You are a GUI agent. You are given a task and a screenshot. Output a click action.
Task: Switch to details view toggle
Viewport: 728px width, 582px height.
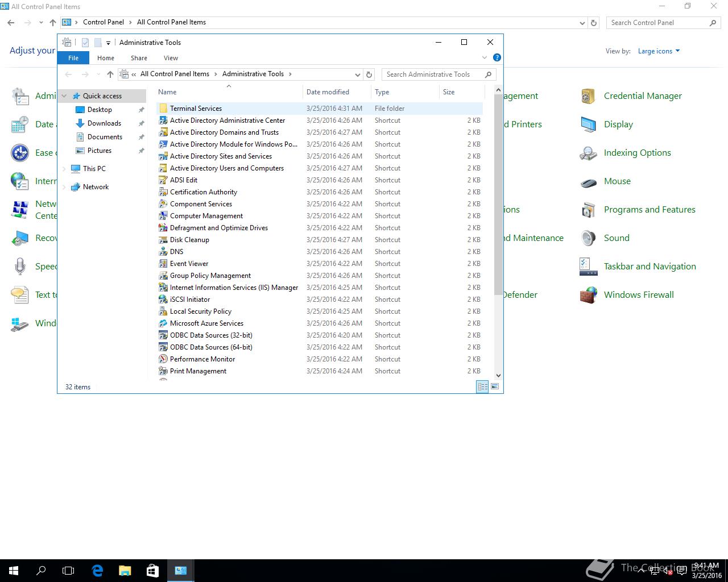coord(482,386)
